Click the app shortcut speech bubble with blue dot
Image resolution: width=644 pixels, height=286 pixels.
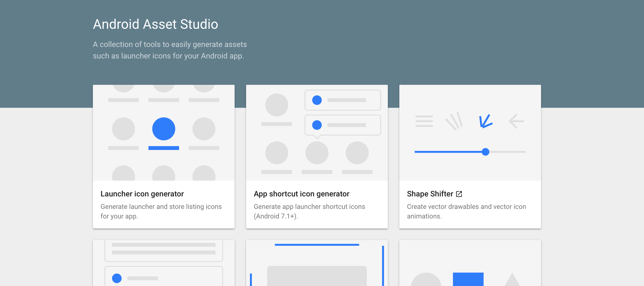click(x=343, y=125)
